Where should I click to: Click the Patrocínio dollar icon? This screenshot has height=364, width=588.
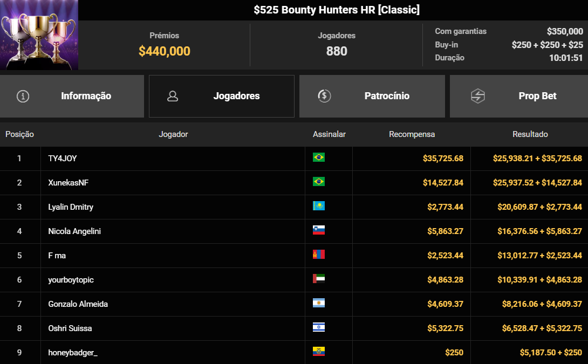pos(324,95)
